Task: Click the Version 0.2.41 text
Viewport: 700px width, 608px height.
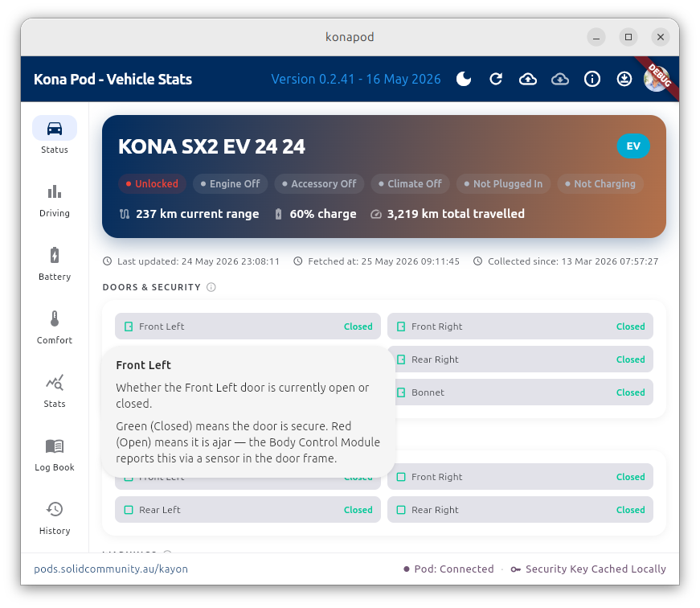Action: pos(356,79)
